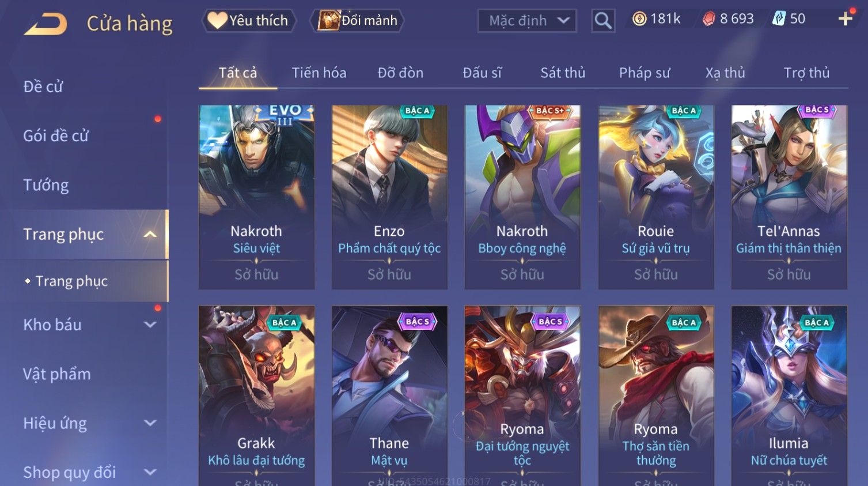This screenshot has height=486, width=868.
Task: Switch to the Pháp sư tab
Action: [x=645, y=73]
